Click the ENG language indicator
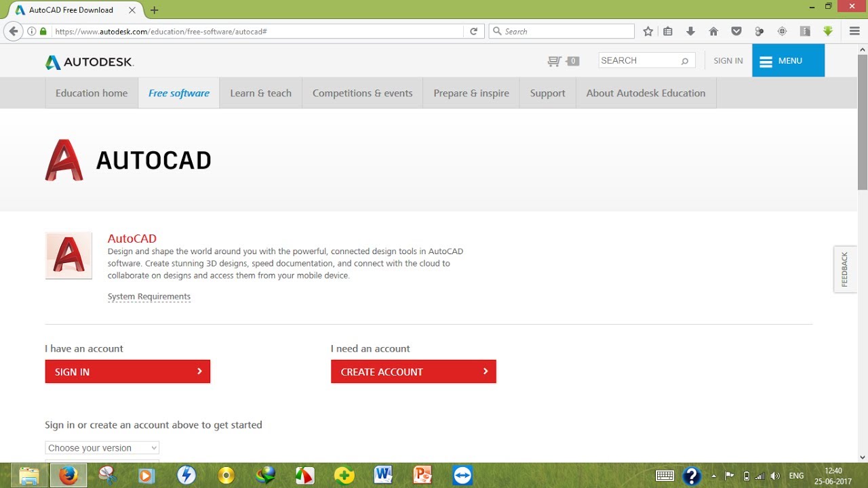868x488 pixels. 797,476
